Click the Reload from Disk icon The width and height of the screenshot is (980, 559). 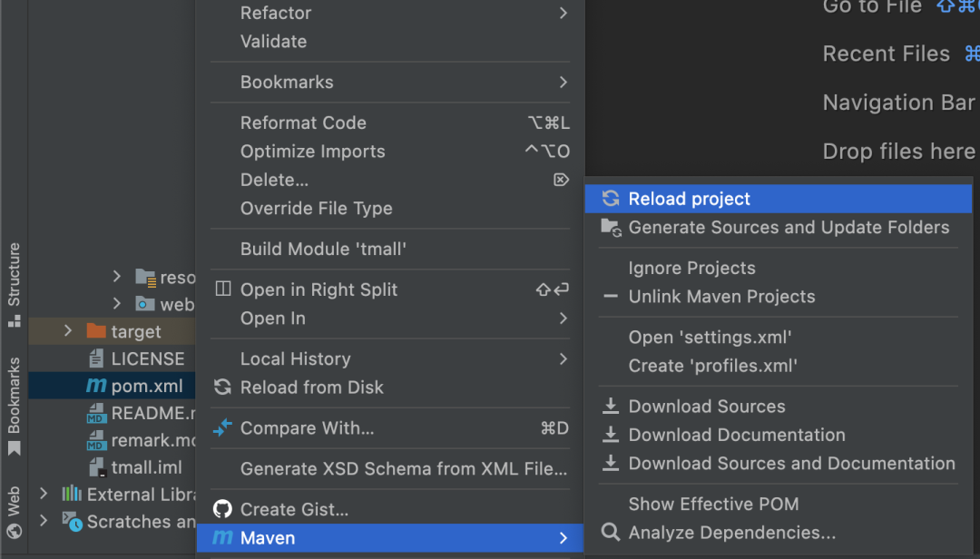coord(222,387)
